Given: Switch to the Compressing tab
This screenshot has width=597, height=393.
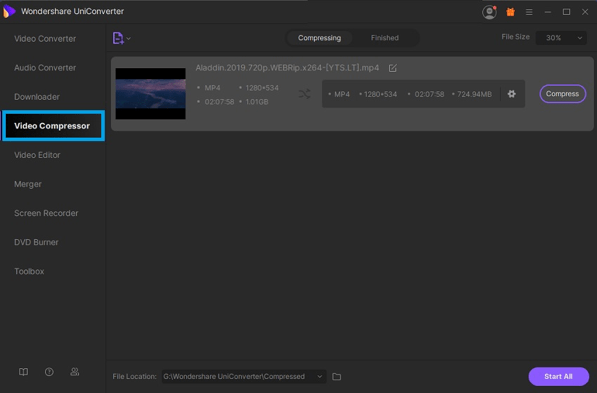Looking at the screenshot, I should click(319, 38).
